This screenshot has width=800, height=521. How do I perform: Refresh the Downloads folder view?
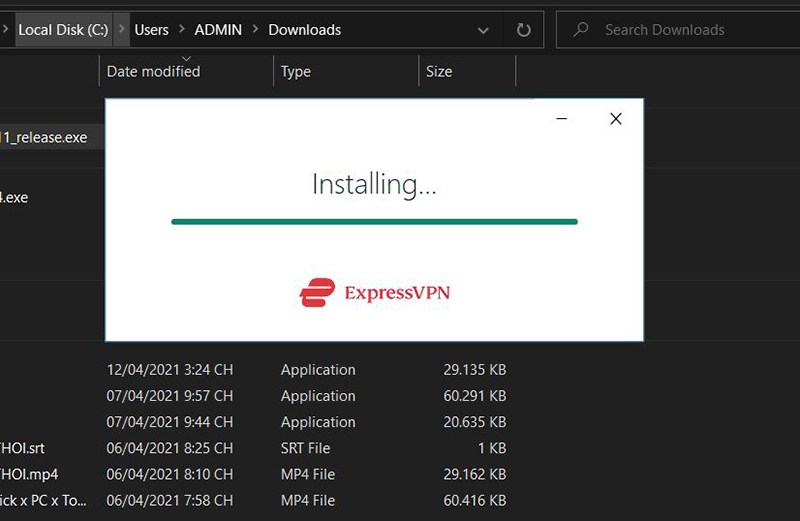click(523, 30)
